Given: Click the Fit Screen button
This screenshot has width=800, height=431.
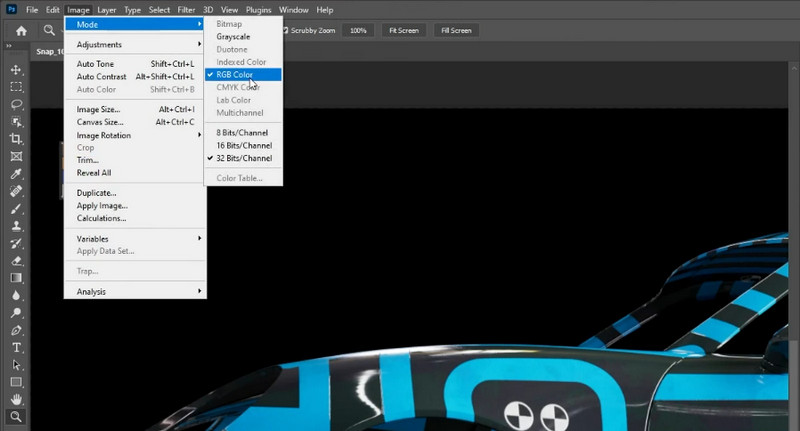Looking at the screenshot, I should [404, 31].
